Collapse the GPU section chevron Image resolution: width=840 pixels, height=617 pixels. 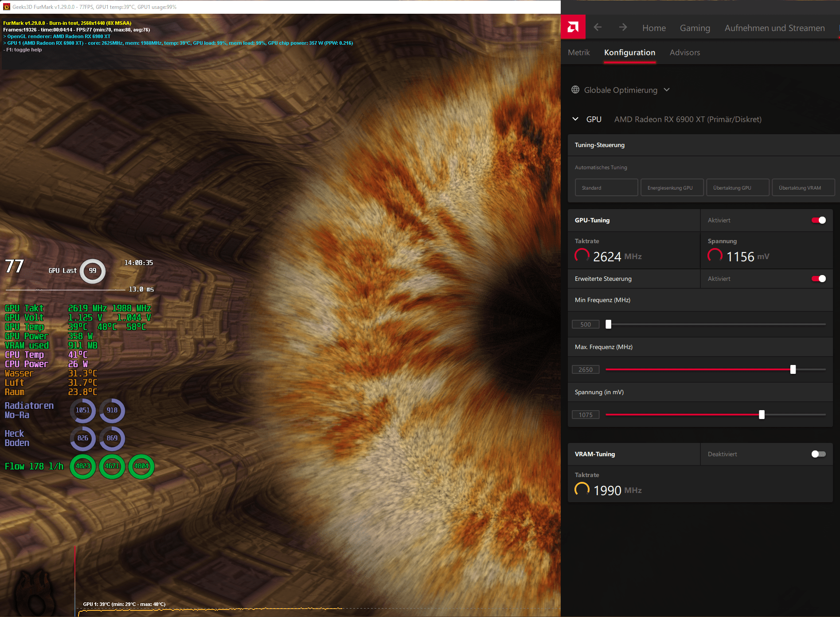tap(575, 119)
